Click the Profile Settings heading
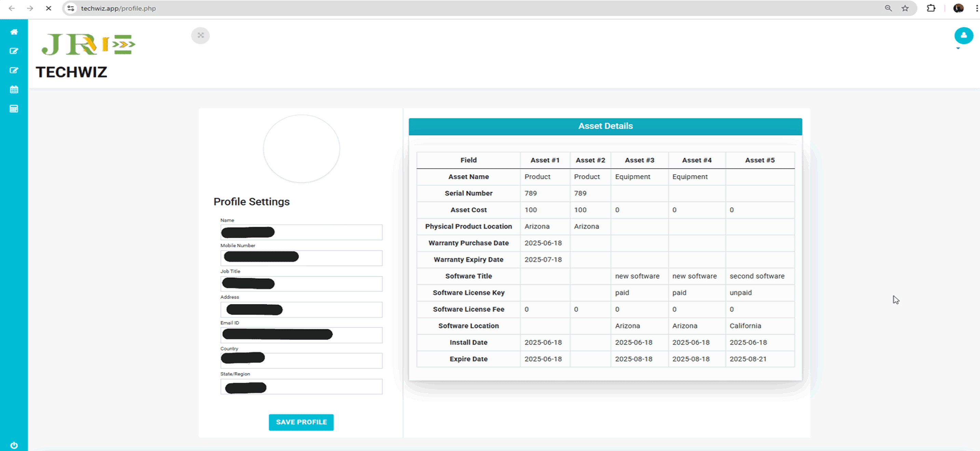The height and width of the screenshot is (451, 980). click(x=251, y=202)
